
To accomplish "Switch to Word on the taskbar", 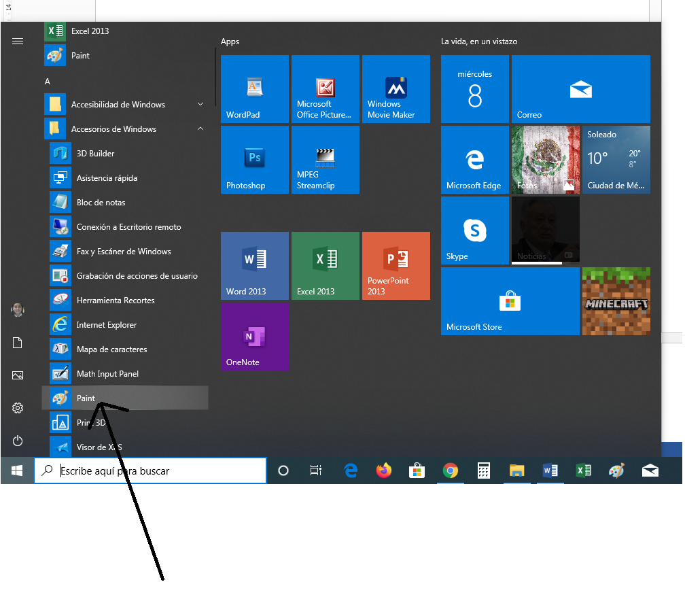I will [x=550, y=471].
